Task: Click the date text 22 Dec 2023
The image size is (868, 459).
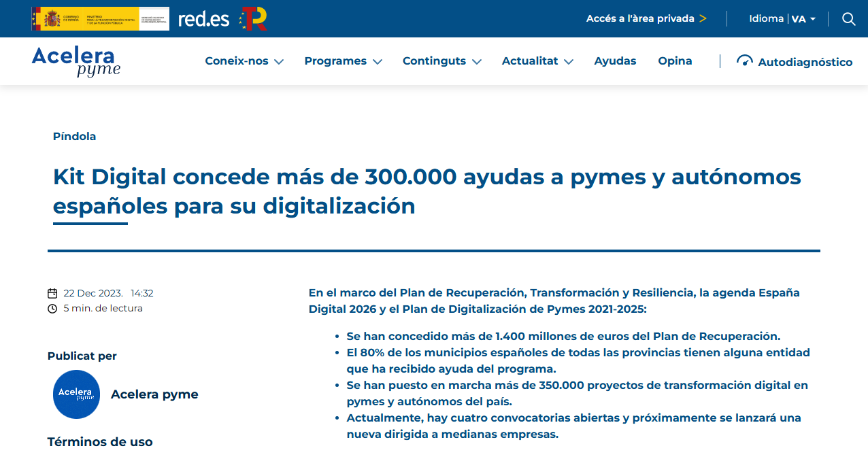Action: click(93, 294)
